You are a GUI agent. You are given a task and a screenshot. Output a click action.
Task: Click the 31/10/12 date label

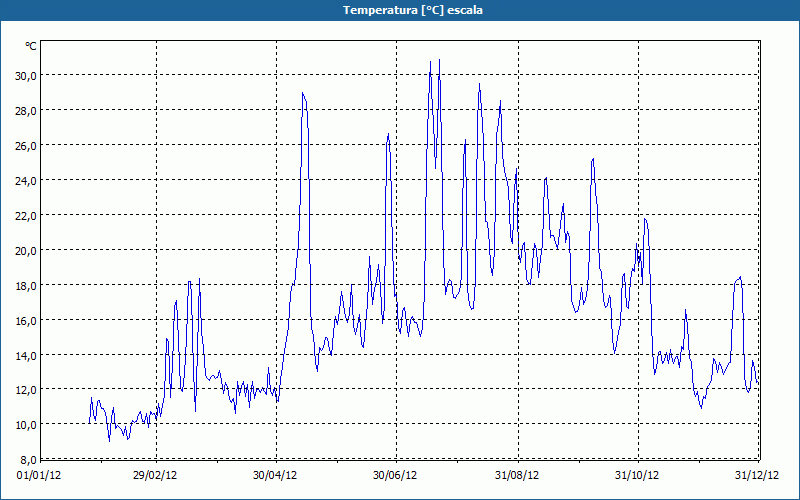(x=637, y=476)
